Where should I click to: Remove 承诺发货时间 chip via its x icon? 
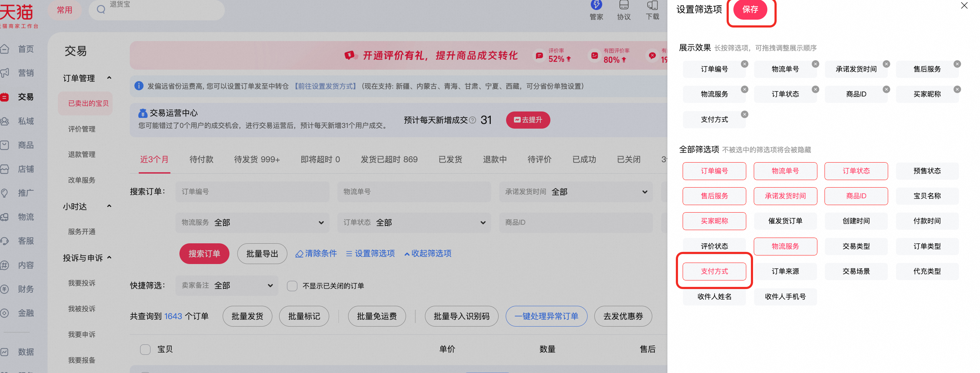pyautogui.click(x=886, y=64)
